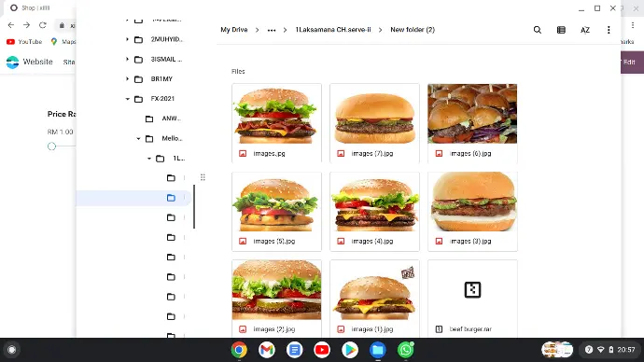Click My Drive in the breadcrumb
The height and width of the screenshot is (362, 644).
[233, 30]
